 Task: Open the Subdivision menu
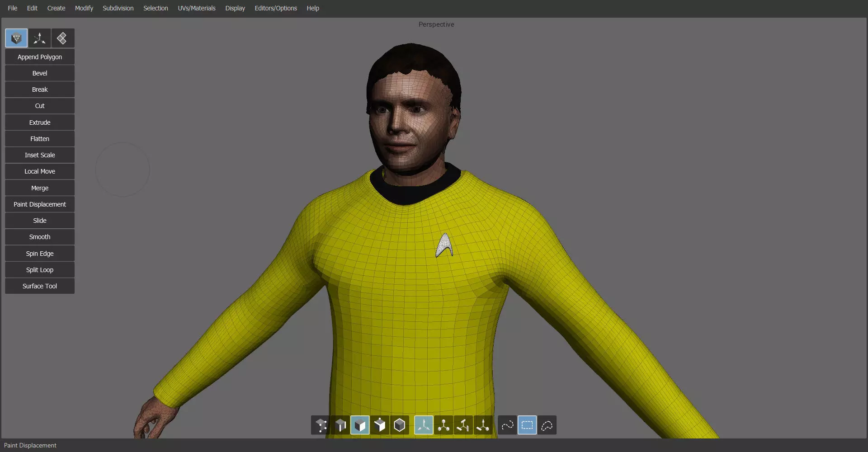(118, 8)
